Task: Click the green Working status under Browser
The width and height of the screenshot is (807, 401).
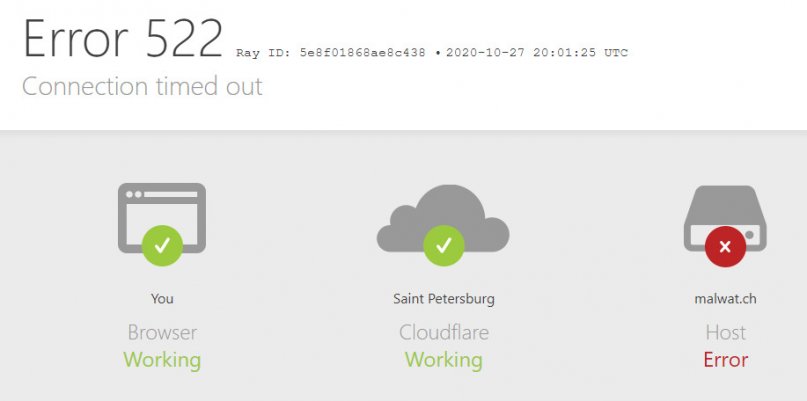Action: pyautogui.click(x=162, y=360)
